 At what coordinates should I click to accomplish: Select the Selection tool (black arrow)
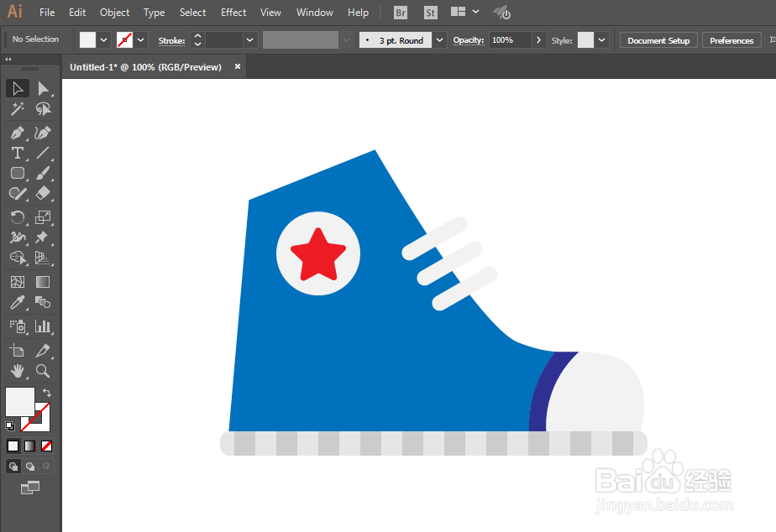coord(18,88)
